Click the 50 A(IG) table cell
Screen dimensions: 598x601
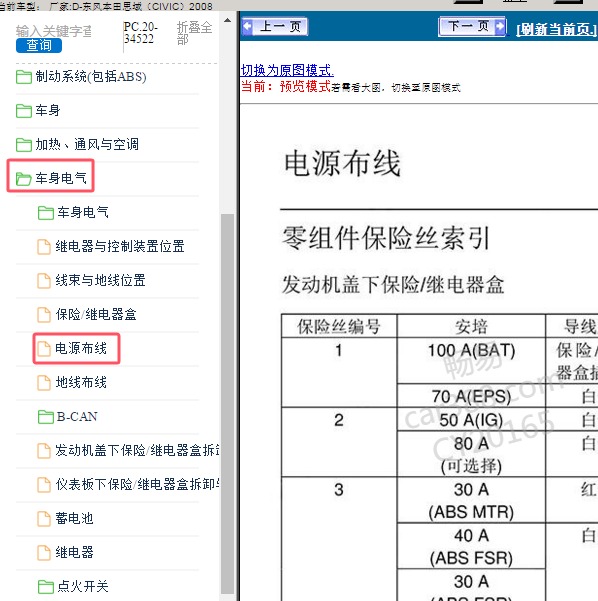472,419
